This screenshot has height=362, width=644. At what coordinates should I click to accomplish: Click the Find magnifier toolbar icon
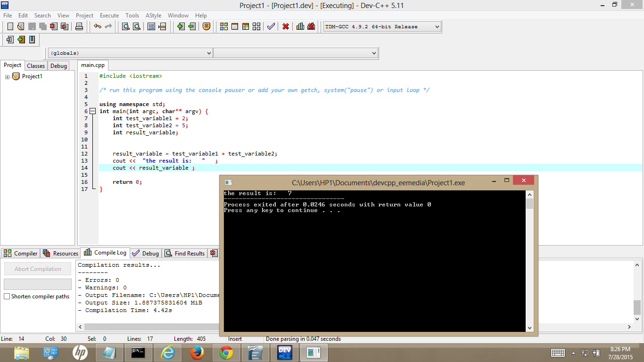point(126,26)
